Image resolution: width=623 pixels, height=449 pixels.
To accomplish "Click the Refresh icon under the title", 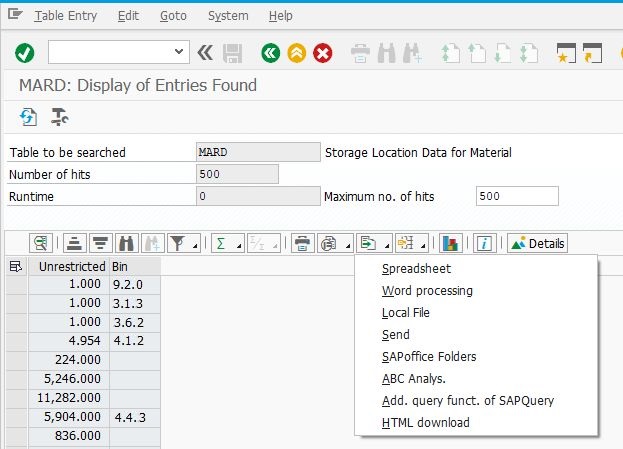I will coord(29,117).
